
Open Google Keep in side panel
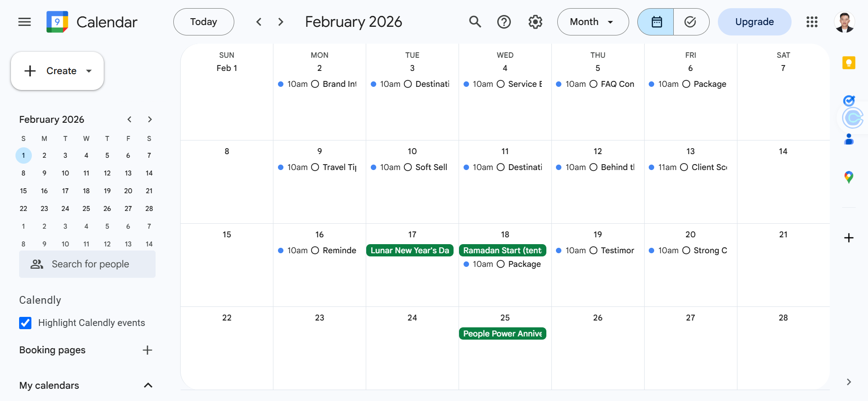(x=849, y=63)
